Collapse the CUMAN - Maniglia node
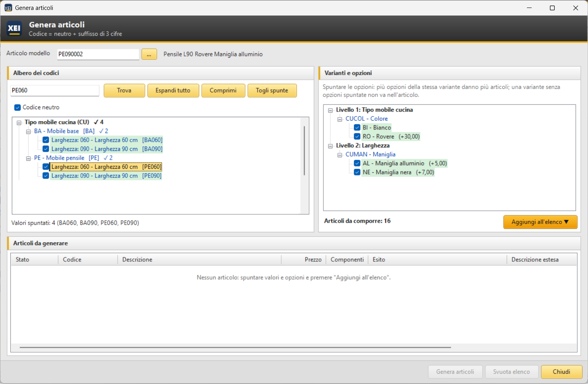Screen dimensions: 588x384 click(x=340, y=154)
